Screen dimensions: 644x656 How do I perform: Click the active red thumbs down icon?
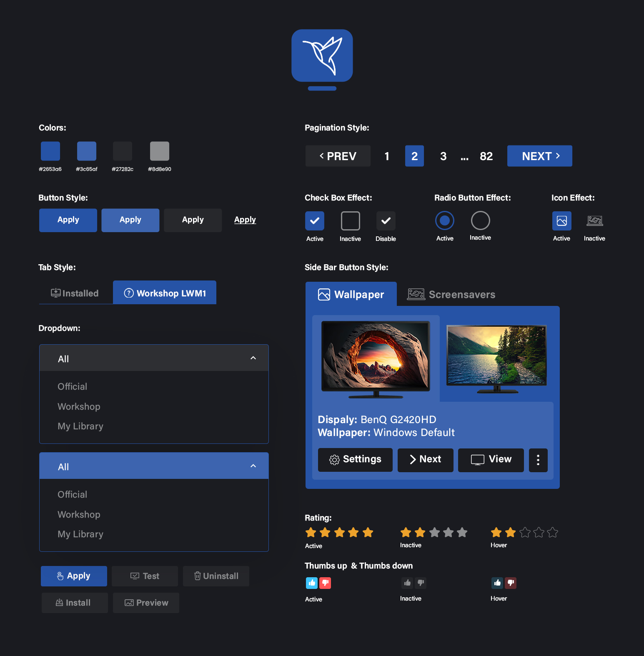tap(325, 583)
